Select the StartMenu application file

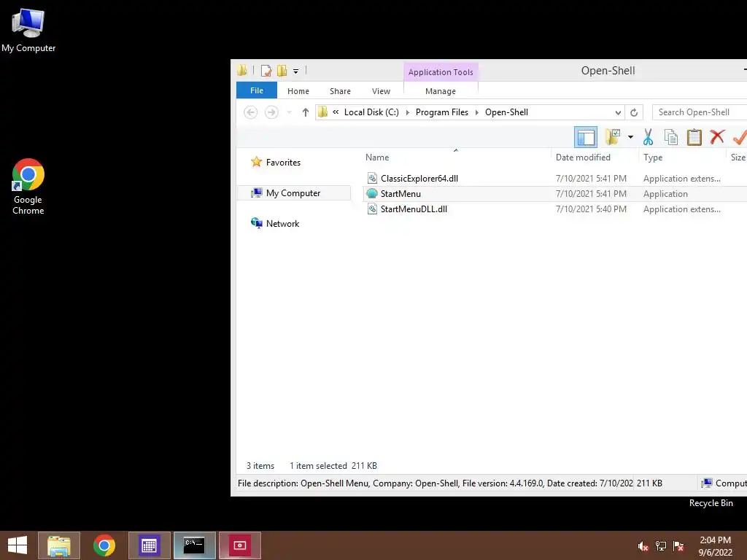point(400,194)
